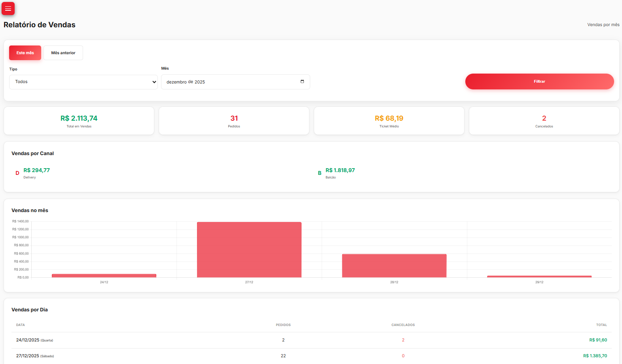The height and width of the screenshot is (364, 622).
Task: Switch to 'Mês anterior' tab
Action: click(x=63, y=53)
